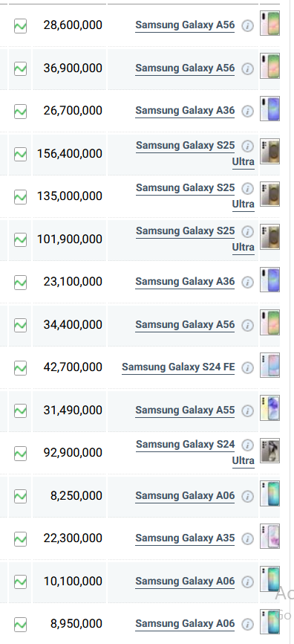This screenshot has width=294, height=644.
Task: Open chart icon next to 92,900,000
Action: pos(20,454)
